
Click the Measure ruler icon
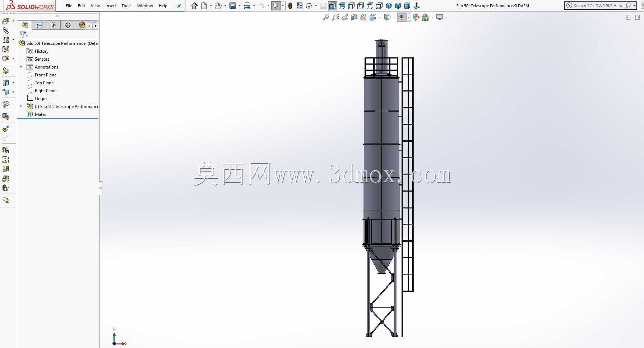(x=6, y=200)
